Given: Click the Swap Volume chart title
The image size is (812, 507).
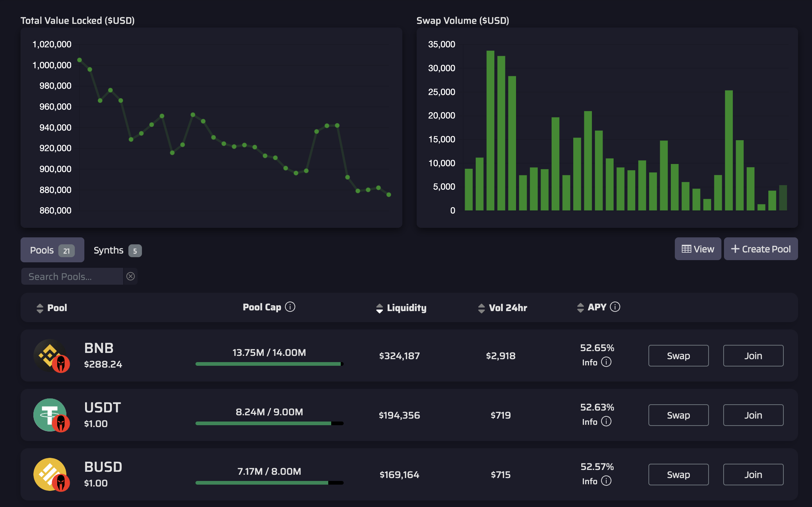Looking at the screenshot, I should (x=463, y=21).
